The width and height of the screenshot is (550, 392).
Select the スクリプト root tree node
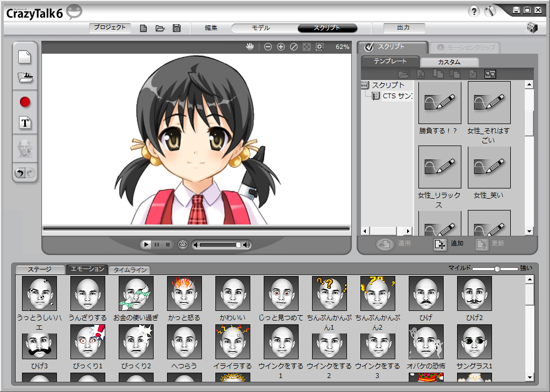pos(388,85)
